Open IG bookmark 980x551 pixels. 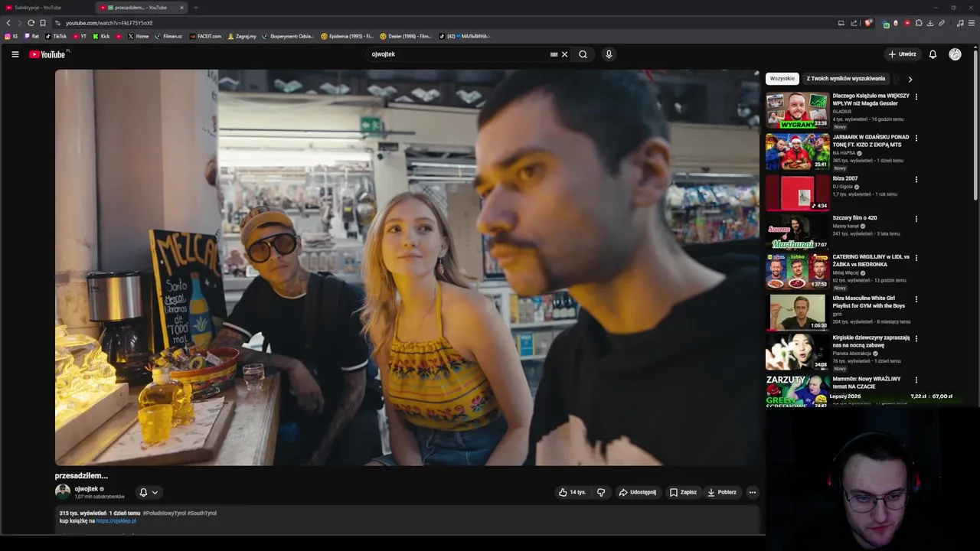(x=11, y=36)
